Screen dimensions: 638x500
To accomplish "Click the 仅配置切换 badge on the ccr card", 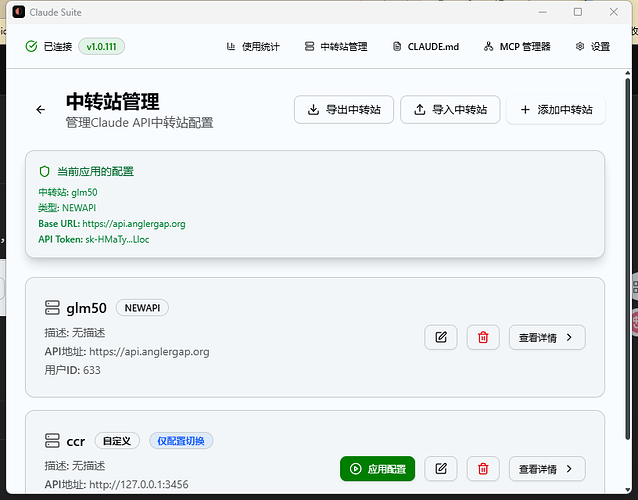I will 181,441.
